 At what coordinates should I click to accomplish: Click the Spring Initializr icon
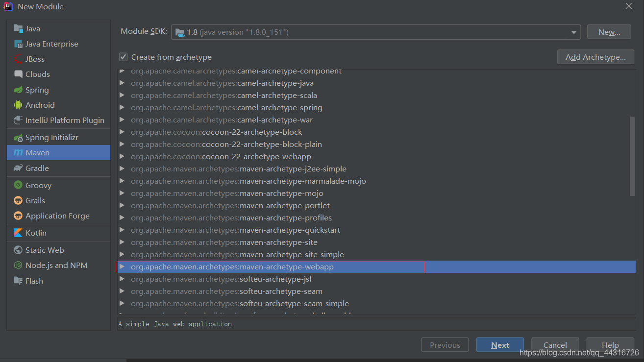click(x=18, y=138)
